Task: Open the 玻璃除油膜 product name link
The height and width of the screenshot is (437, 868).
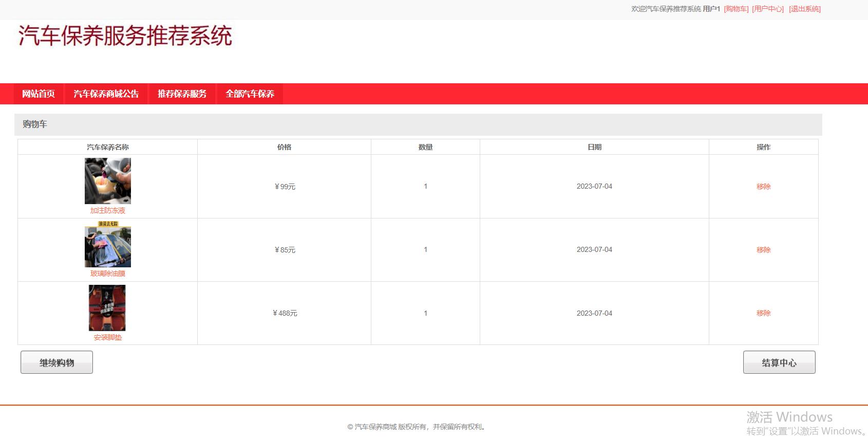Action: click(x=108, y=274)
